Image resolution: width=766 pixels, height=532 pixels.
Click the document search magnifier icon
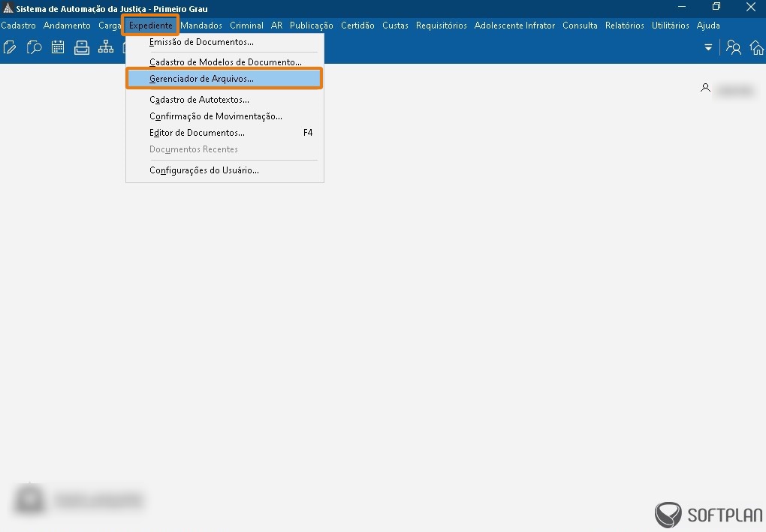[34, 47]
